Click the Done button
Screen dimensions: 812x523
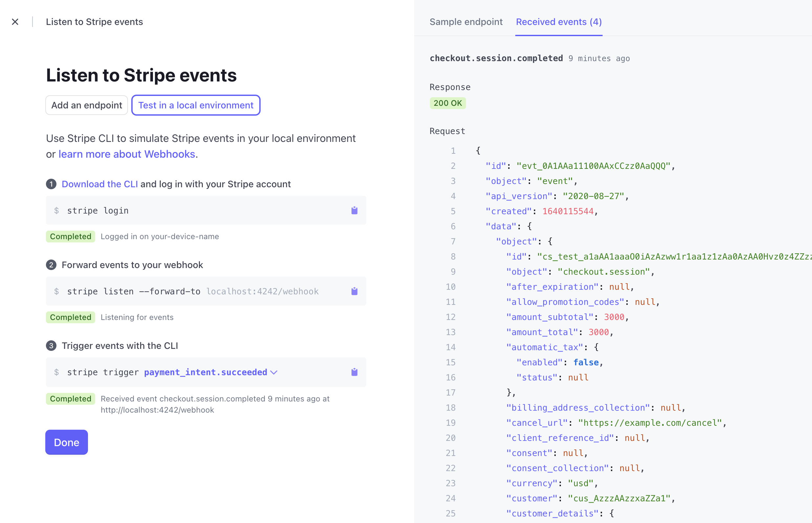click(x=67, y=442)
